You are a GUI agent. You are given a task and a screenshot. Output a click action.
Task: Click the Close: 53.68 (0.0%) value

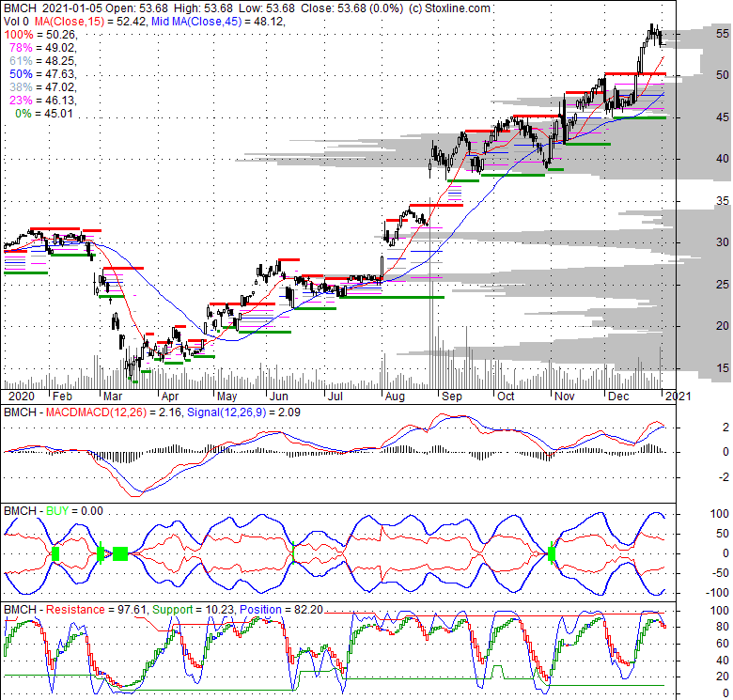(351, 8)
